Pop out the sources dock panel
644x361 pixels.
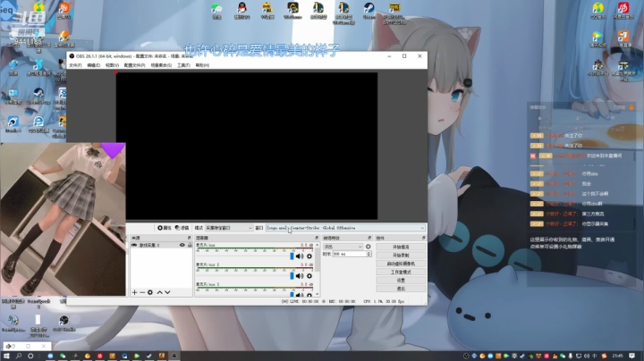tap(190, 238)
